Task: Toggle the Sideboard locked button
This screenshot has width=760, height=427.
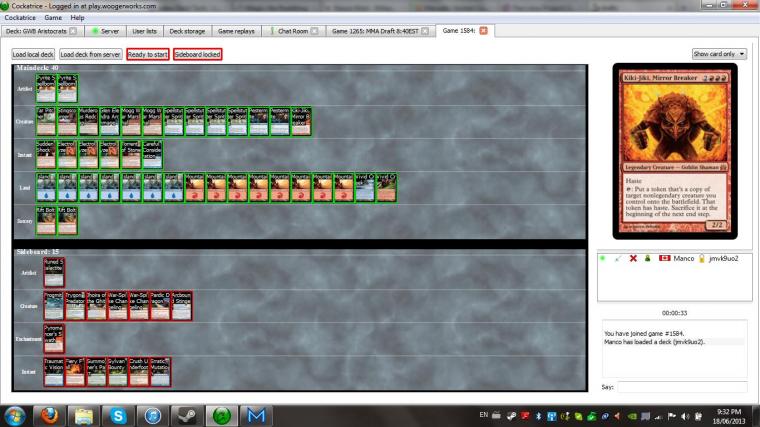Action: (x=197, y=54)
